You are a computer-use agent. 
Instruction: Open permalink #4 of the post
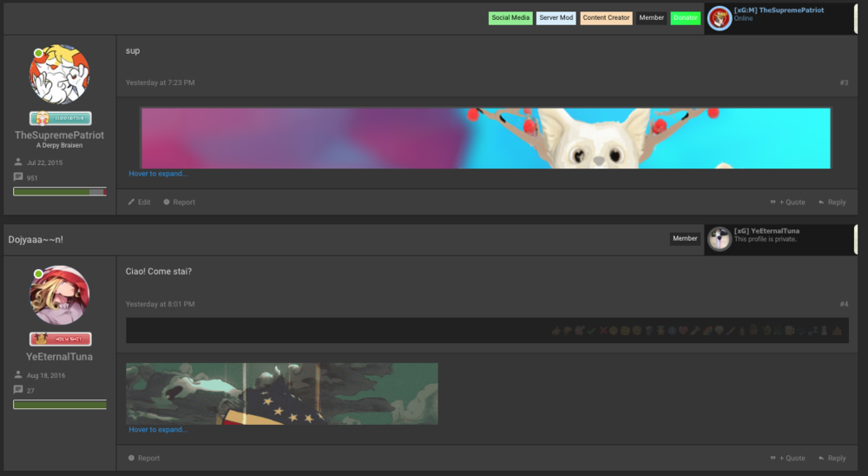click(844, 304)
